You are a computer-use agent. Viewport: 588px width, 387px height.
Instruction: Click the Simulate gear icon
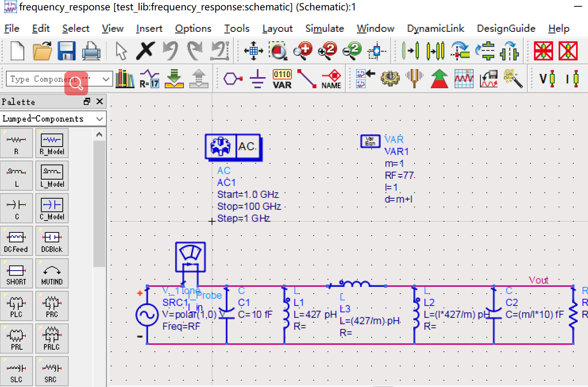pos(390,79)
